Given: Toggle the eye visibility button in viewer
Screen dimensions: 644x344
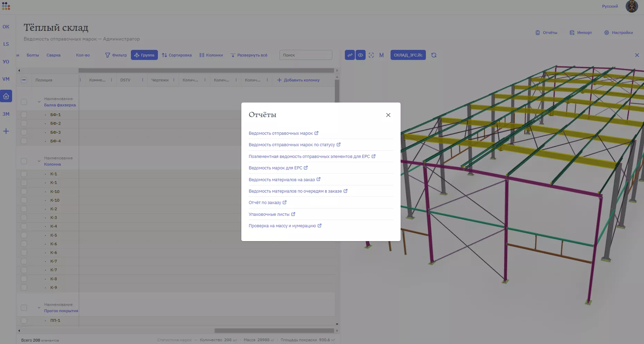Looking at the screenshot, I should (360, 55).
